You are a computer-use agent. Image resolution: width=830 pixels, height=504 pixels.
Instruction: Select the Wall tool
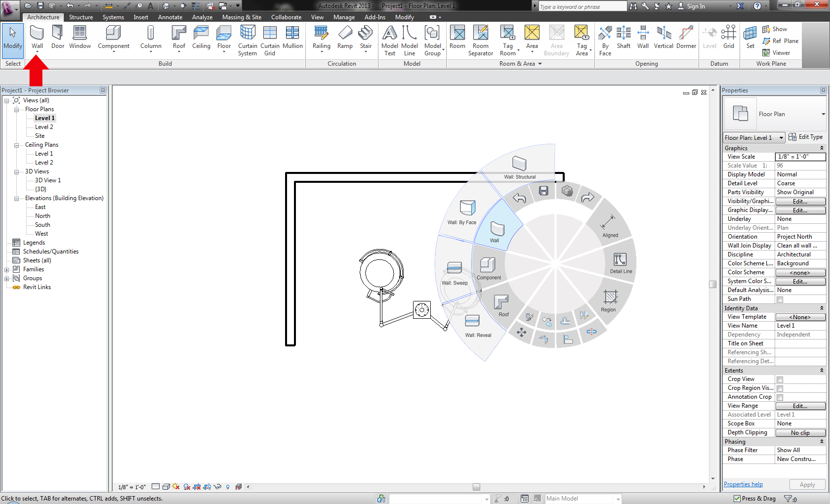coord(37,37)
